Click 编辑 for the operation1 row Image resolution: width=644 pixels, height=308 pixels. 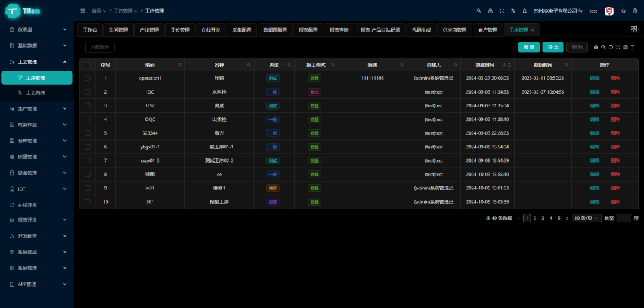pyautogui.click(x=595, y=78)
